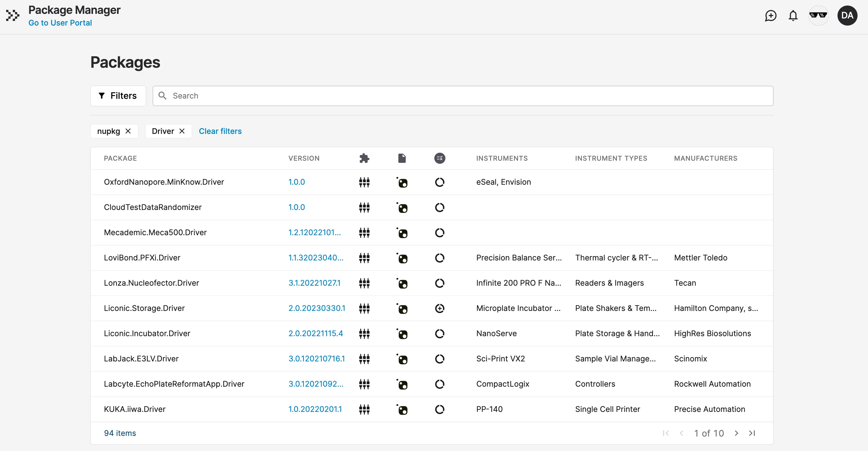Click the document icon for CloudTestDataRandomizer

(x=402, y=207)
